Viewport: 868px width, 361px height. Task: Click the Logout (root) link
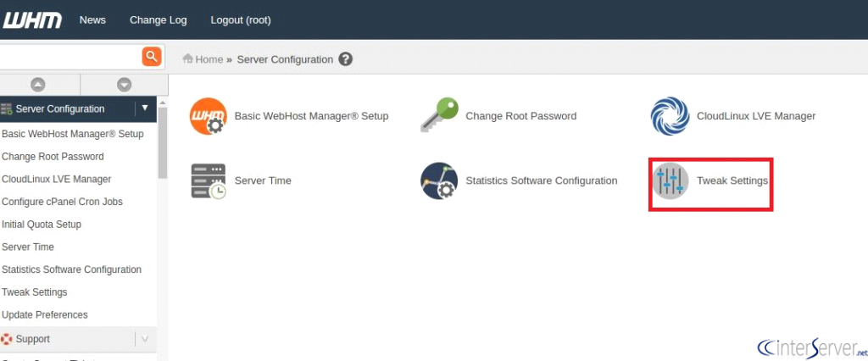click(x=241, y=20)
